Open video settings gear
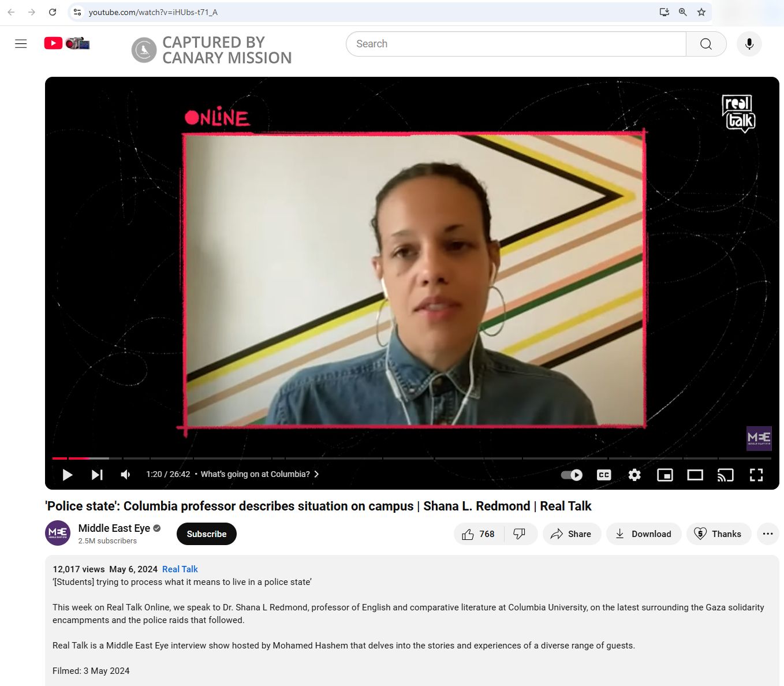Image resolution: width=784 pixels, height=686 pixels. coord(634,475)
